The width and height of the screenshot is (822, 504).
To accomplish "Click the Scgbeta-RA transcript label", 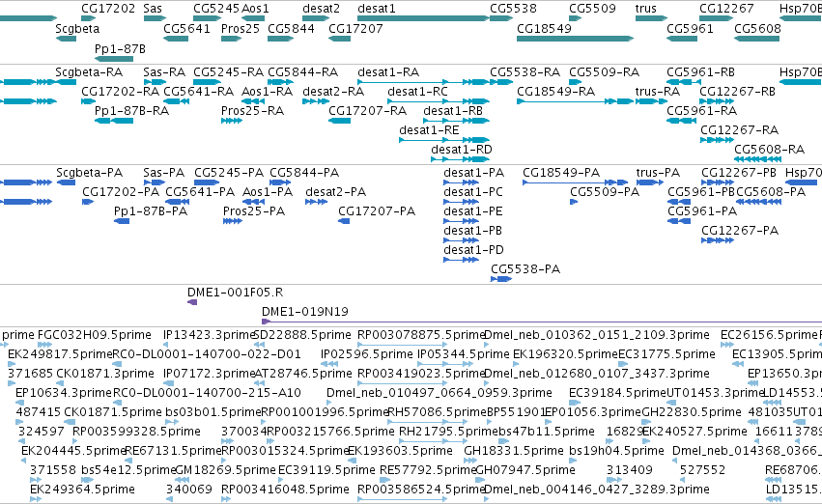I will [x=89, y=72].
